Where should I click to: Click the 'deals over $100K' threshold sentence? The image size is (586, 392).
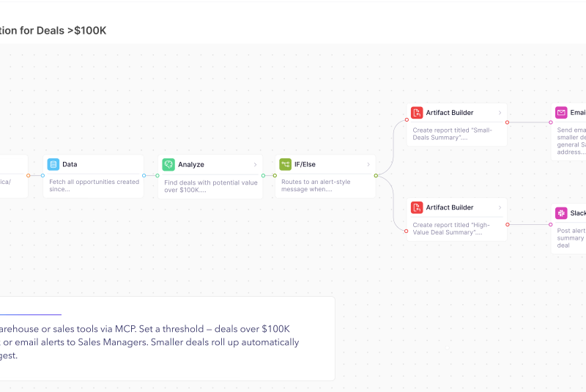(x=252, y=329)
